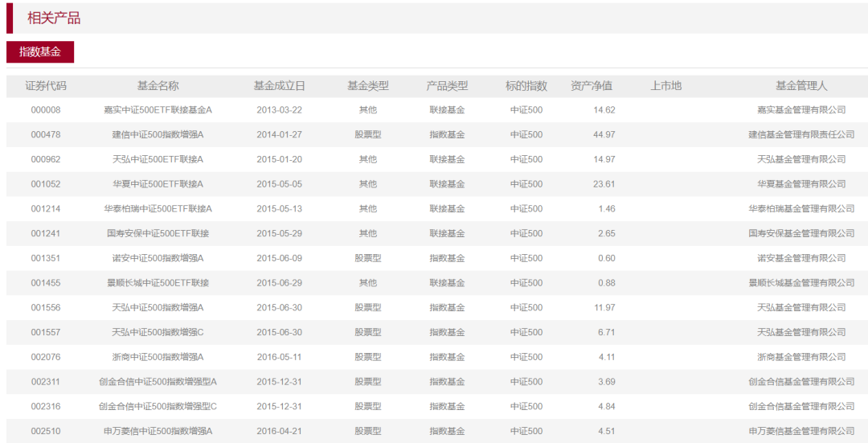Click inception date 2016-04-21
868x443 pixels.
(280, 431)
